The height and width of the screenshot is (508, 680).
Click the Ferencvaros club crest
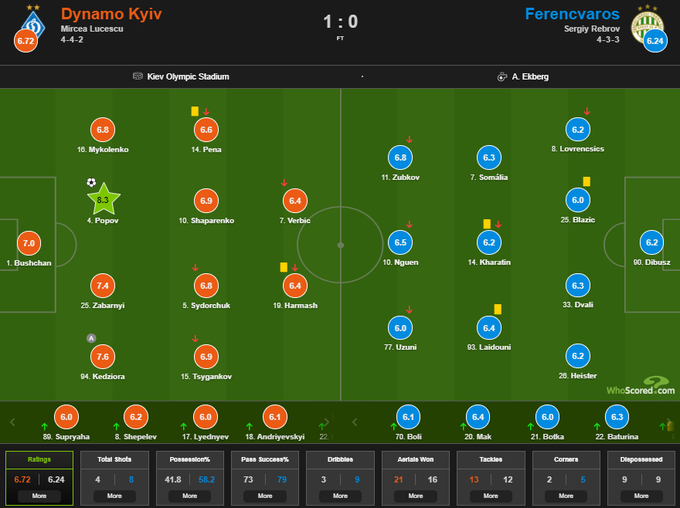pyautogui.click(x=646, y=18)
